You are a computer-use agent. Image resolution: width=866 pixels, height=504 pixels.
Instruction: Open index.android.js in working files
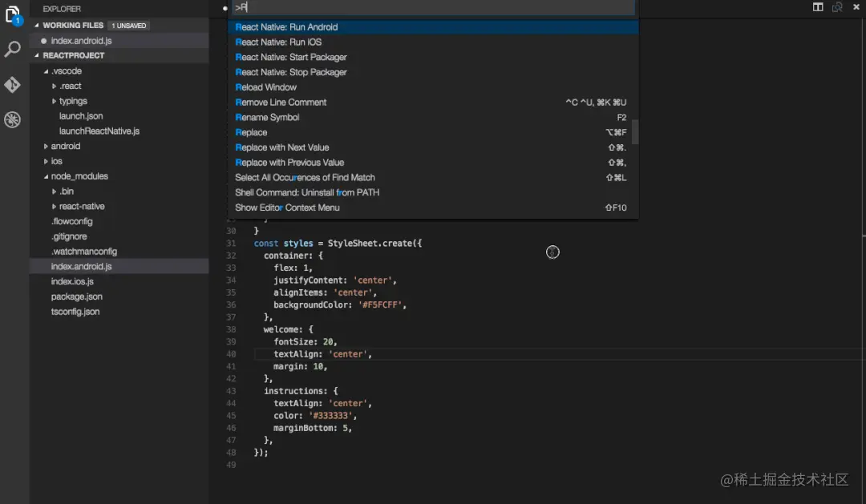click(81, 41)
